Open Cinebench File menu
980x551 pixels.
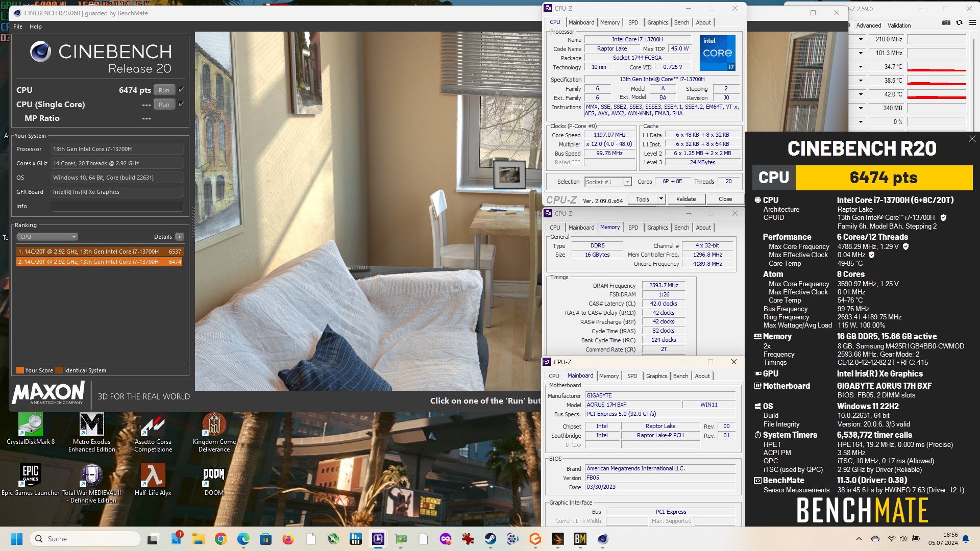18,27
